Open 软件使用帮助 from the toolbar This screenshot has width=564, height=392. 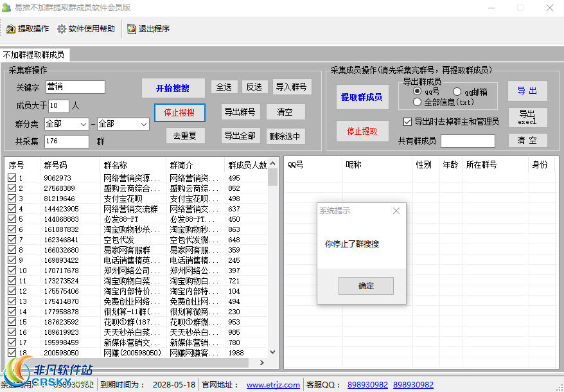pos(86,29)
